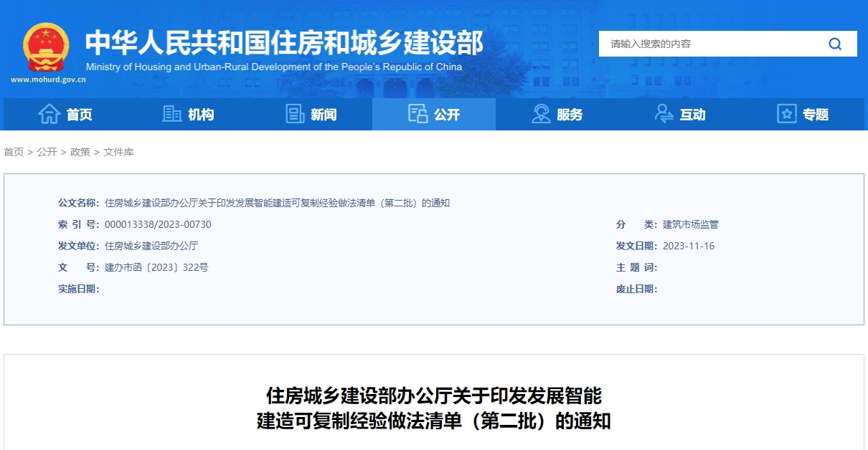This screenshot has width=868, height=450.
Task: Click the house icon beside 首页
Action: pyautogui.click(x=49, y=114)
